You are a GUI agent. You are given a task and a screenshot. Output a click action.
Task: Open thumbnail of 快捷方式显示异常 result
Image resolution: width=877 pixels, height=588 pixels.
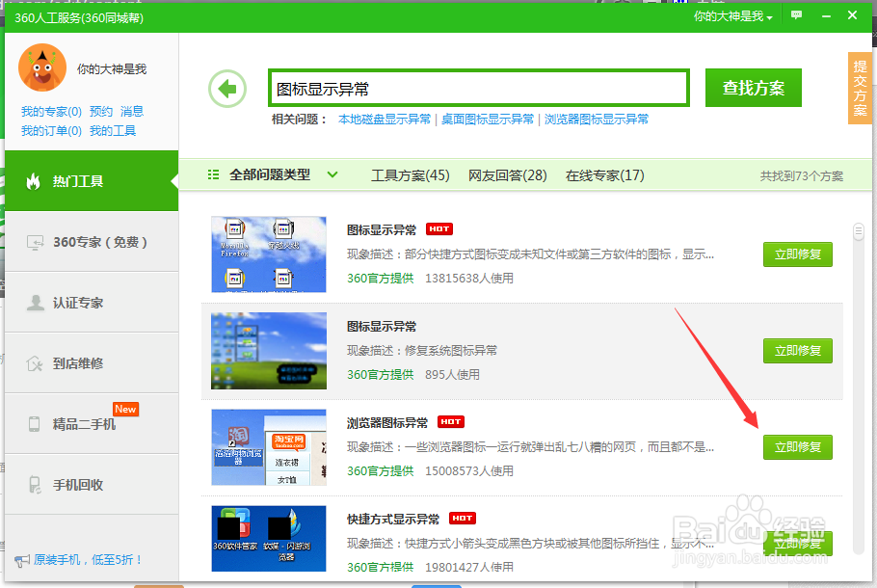(x=269, y=539)
